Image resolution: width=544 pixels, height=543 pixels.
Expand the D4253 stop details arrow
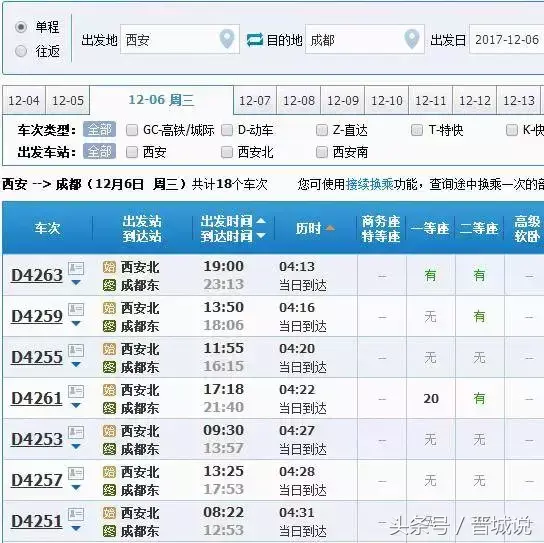pyautogui.click(x=76, y=446)
